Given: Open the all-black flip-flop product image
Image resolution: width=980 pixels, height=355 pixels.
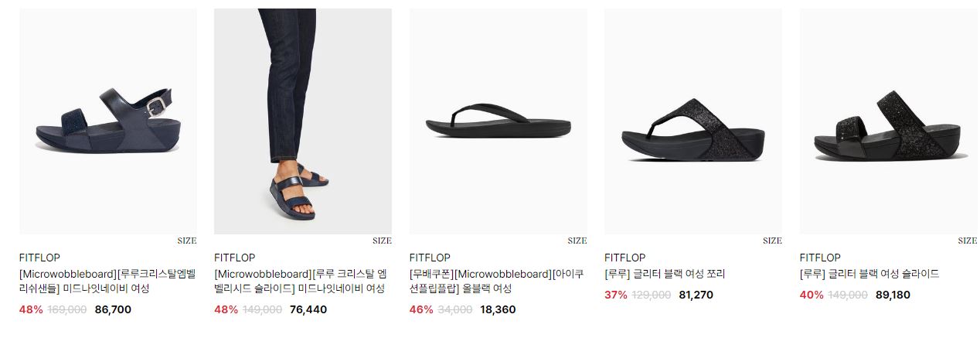Looking at the screenshot, I should 498,121.
